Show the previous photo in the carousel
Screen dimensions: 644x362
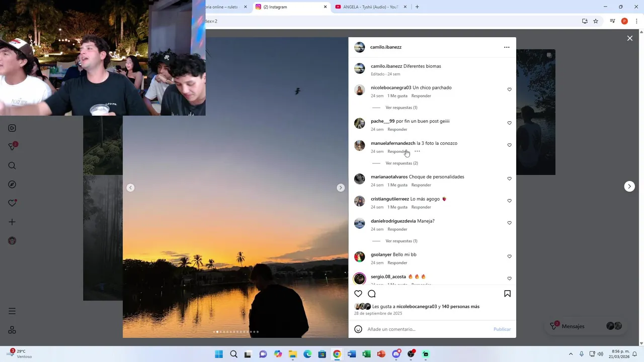click(130, 188)
